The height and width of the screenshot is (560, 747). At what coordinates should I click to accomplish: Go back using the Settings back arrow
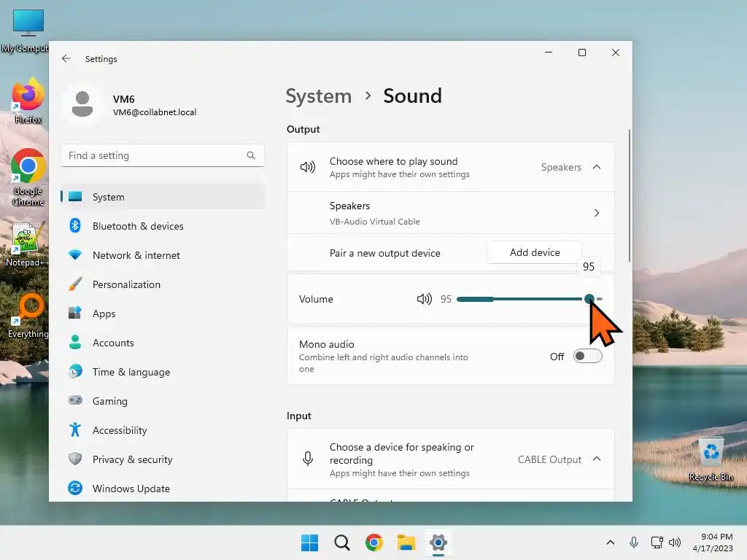coord(66,58)
